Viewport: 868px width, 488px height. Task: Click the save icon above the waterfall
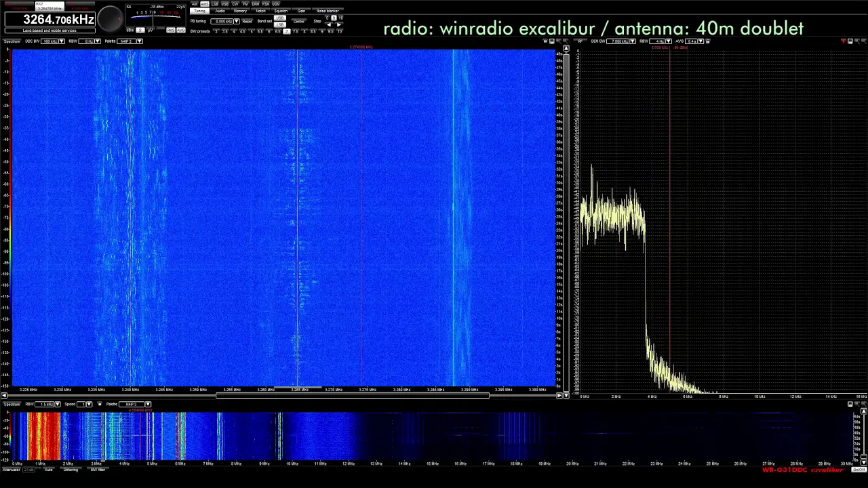tap(552, 41)
